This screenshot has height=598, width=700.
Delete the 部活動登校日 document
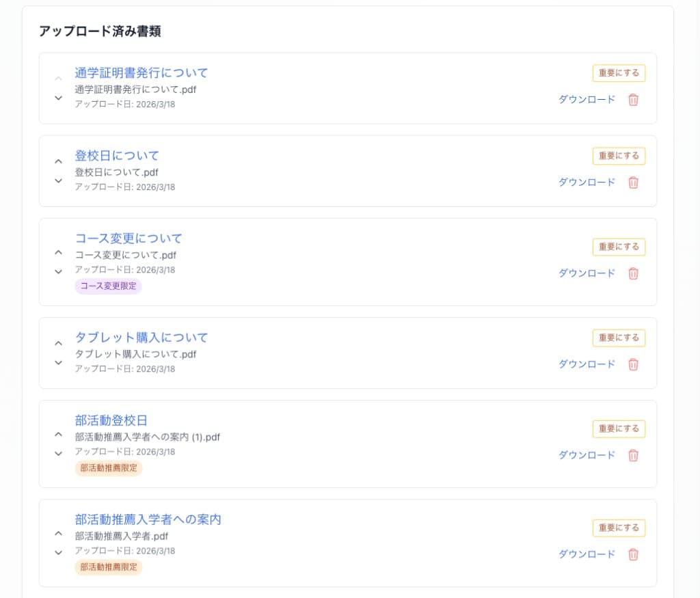(633, 455)
